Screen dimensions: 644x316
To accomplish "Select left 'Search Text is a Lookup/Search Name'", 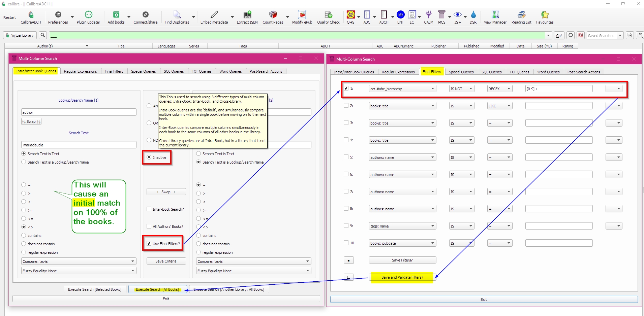I will [24, 162].
